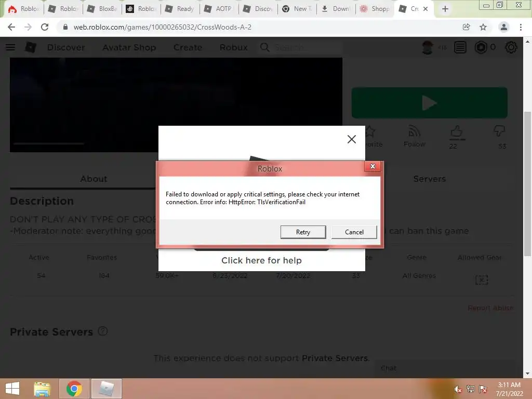Open Chrome's three-dot menu
This screenshot has height=399, width=532.
521,27
